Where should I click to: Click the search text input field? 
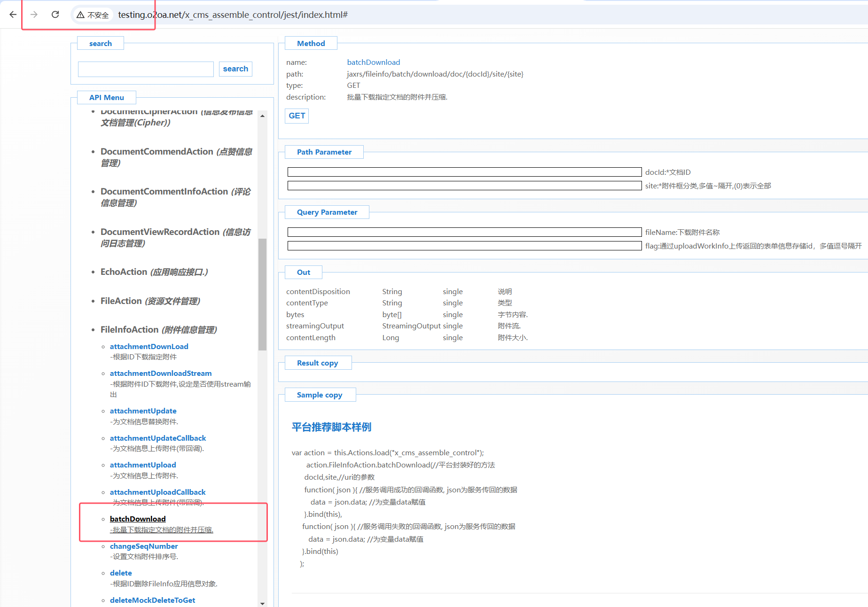tap(146, 69)
